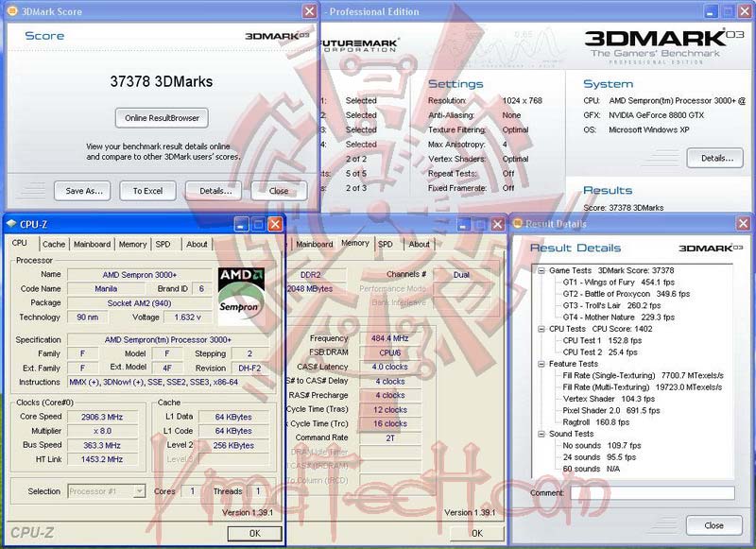The height and width of the screenshot is (549, 756).
Task: Select 60 sounds N/A row
Action: pyautogui.click(x=592, y=469)
